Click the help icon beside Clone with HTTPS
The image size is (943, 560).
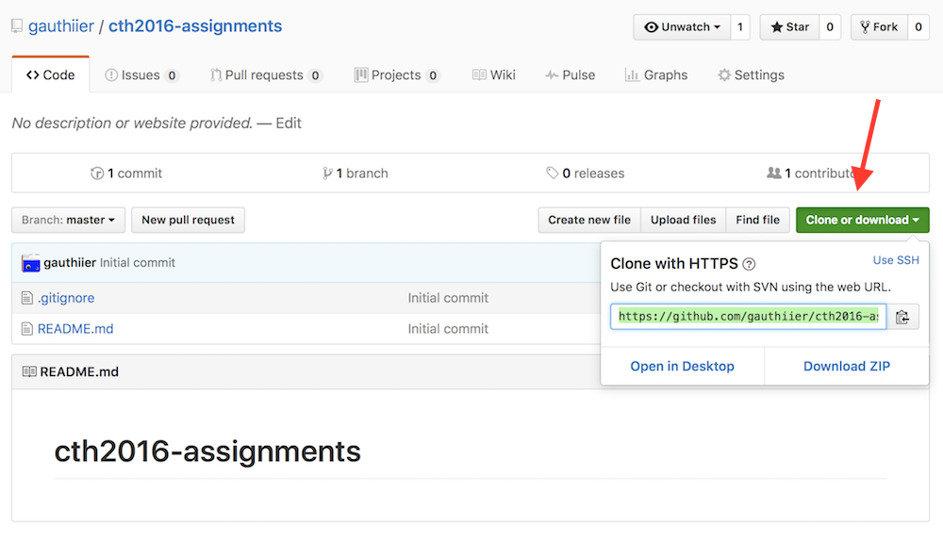[749, 265]
